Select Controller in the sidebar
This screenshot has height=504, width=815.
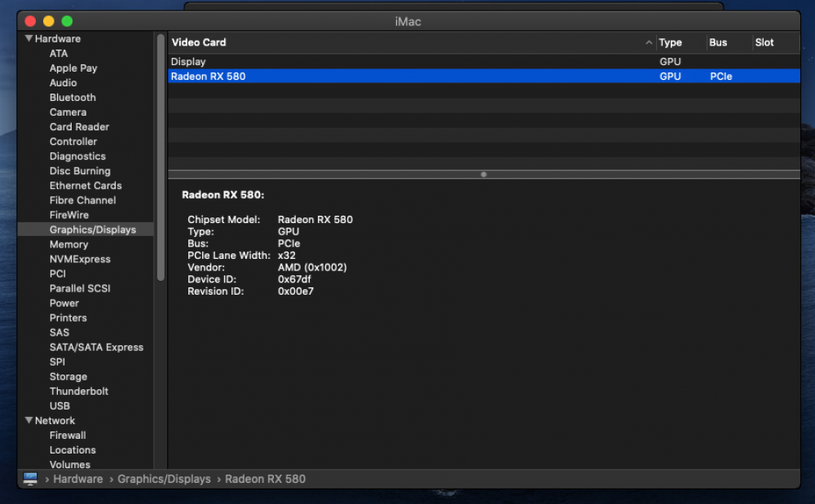coord(73,142)
